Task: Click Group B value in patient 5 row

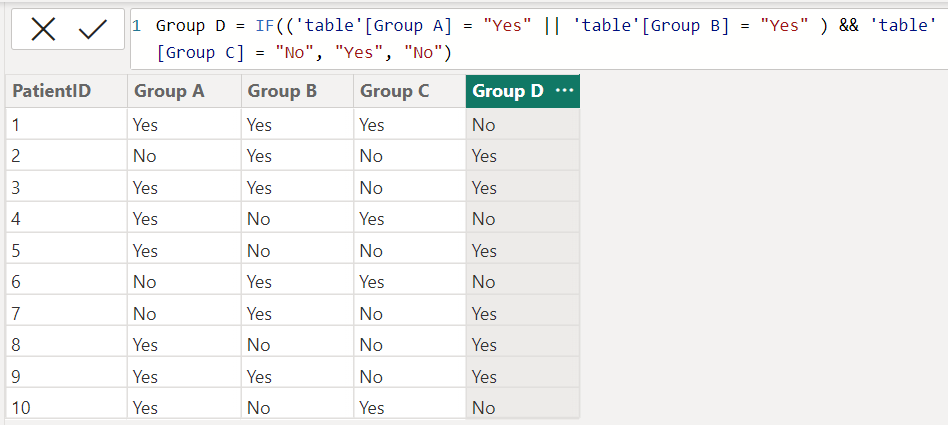Action: coord(297,250)
